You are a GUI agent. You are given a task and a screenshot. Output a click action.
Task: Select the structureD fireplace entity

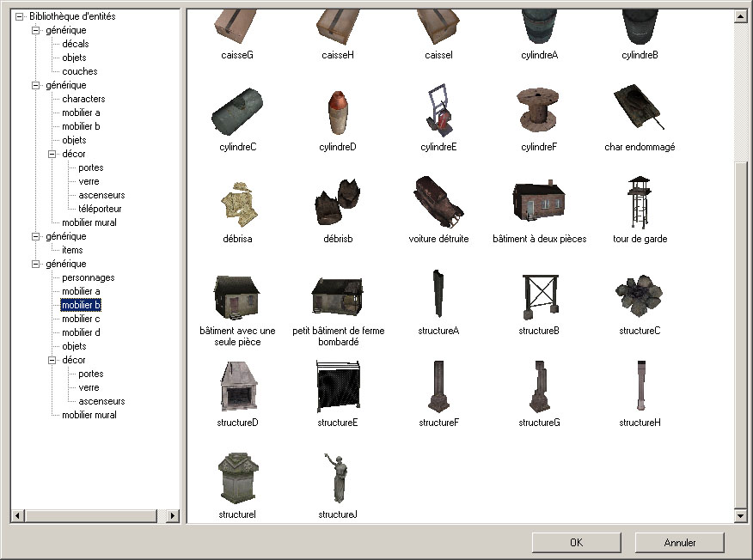pyautogui.click(x=238, y=393)
